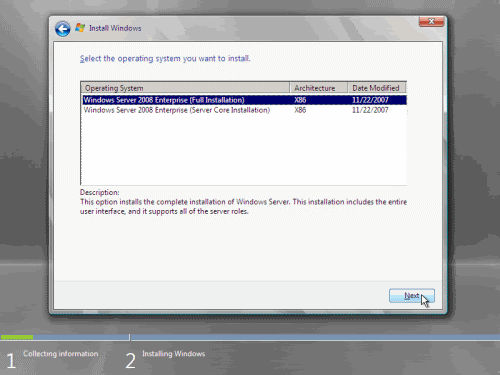The image size is (500, 375).
Task: Click the Collecting information step label
Action: 61,354
